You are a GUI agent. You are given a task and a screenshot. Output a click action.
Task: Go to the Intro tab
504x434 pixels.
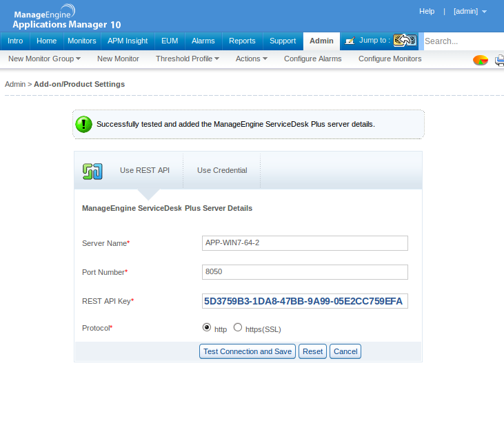coord(15,41)
